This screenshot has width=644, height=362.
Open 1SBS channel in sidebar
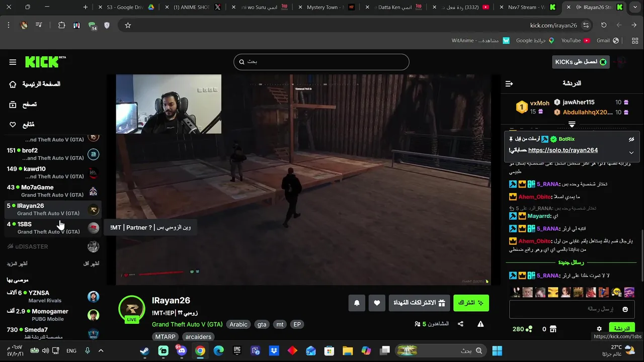(x=53, y=228)
